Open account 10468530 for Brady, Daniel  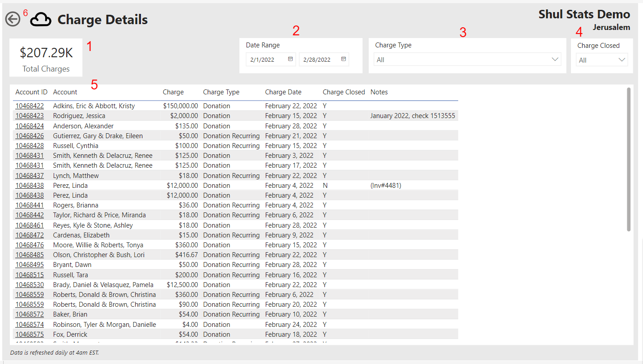30,284
